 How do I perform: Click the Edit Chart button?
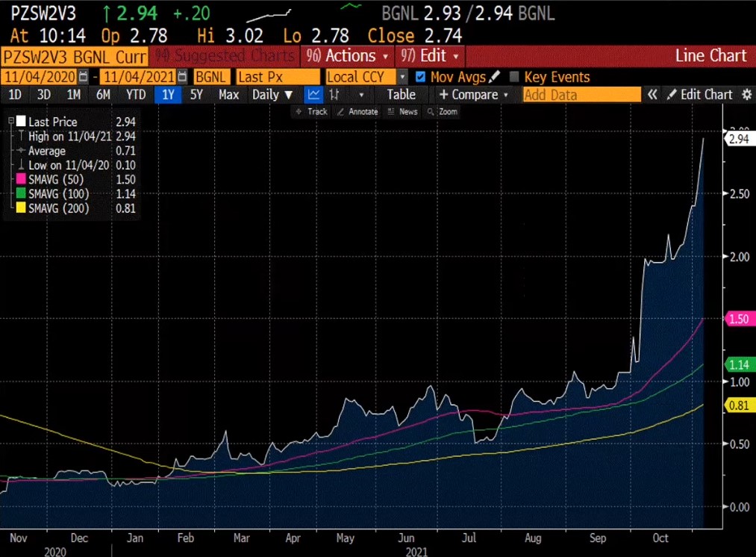[x=699, y=95]
